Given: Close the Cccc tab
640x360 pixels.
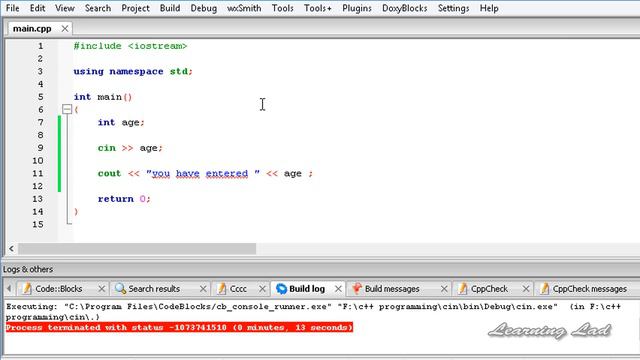Looking at the screenshot, I should (x=262, y=289).
